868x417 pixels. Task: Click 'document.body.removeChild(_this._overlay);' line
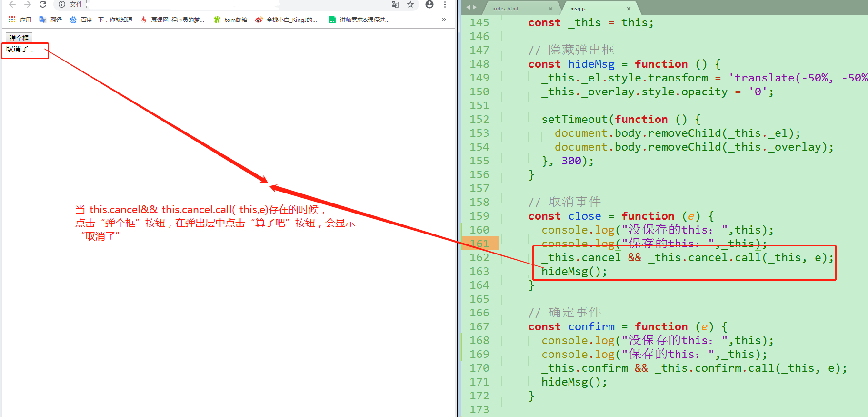point(694,147)
